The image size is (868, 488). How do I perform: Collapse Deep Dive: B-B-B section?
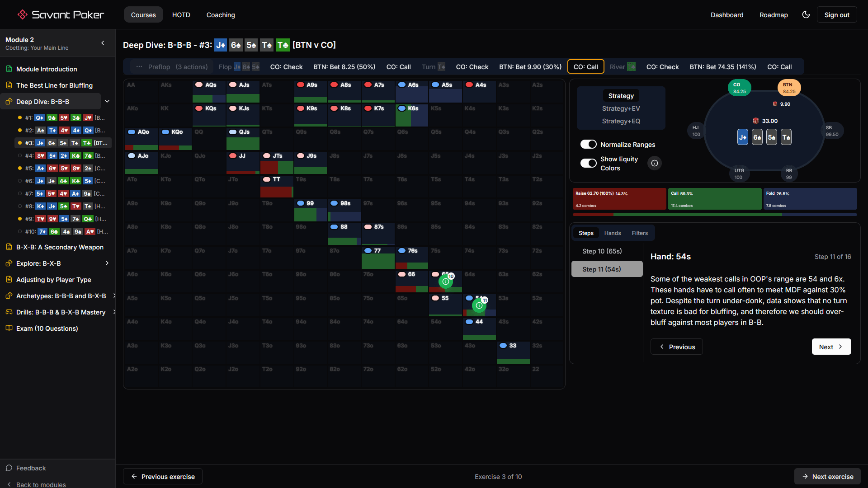(107, 101)
